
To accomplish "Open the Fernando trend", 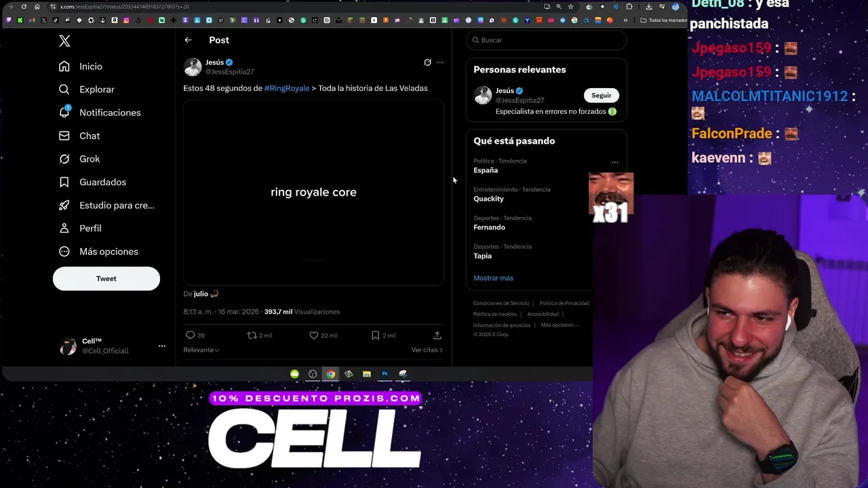I will pyautogui.click(x=489, y=227).
